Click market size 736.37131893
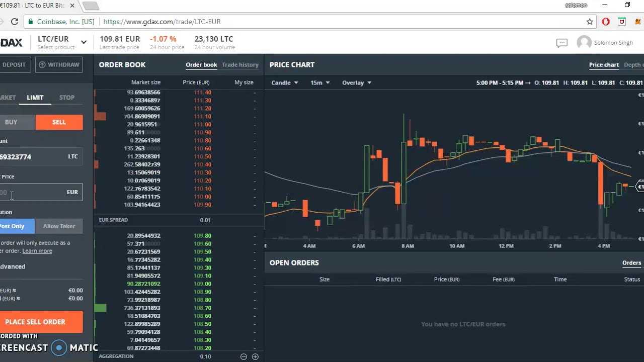Screen dimensions: 644x362 (x=142, y=308)
